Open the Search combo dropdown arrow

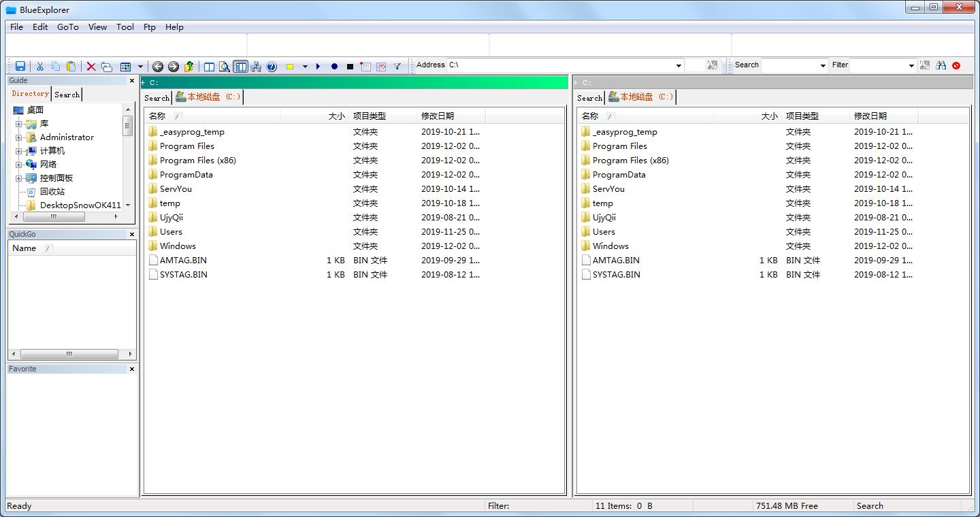click(x=823, y=65)
